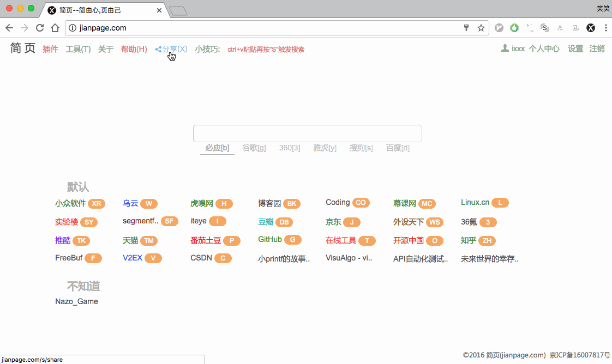612x364 pixels.
Task: Click the main search input box
Action: (308, 134)
